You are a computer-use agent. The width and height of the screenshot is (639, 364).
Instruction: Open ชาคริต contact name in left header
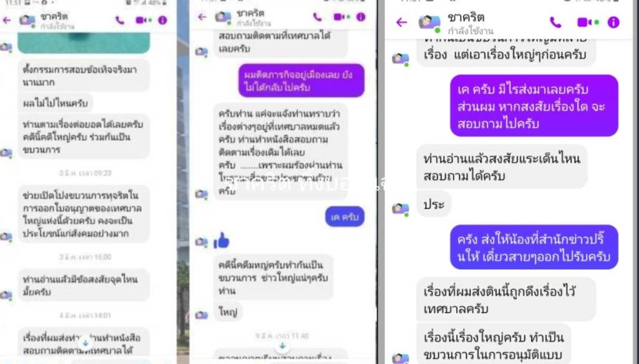pyautogui.click(x=54, y=16)
